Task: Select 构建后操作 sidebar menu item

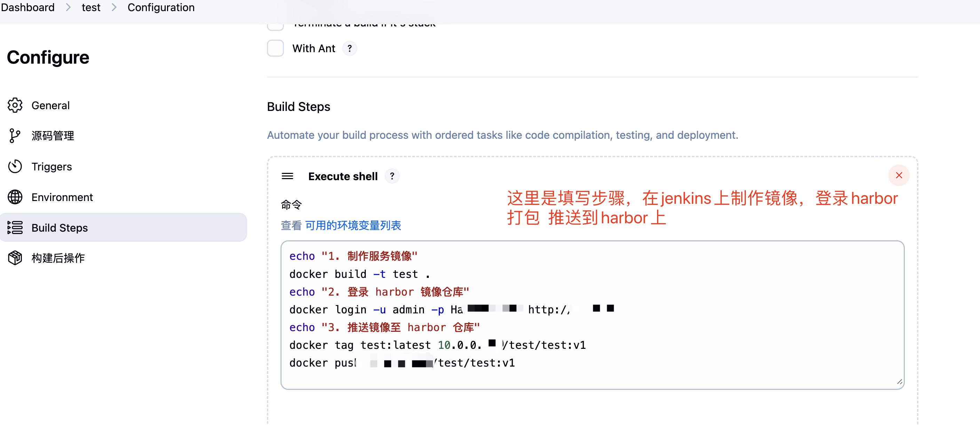Action: [58, 258]
